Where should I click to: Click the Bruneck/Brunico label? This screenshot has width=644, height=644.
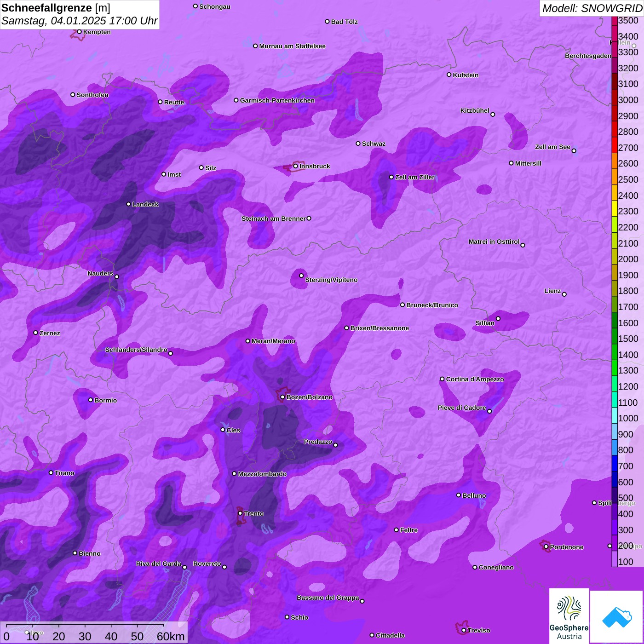[432, 305]
